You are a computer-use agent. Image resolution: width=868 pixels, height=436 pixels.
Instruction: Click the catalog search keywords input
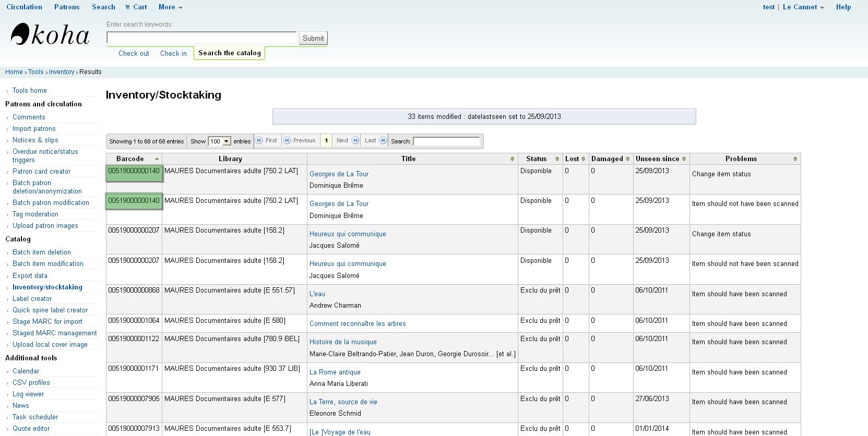point(201,38)
